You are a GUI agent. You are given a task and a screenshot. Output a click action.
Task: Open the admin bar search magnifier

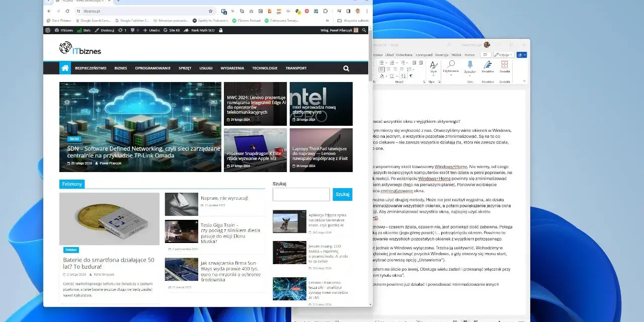coord(364,30)
